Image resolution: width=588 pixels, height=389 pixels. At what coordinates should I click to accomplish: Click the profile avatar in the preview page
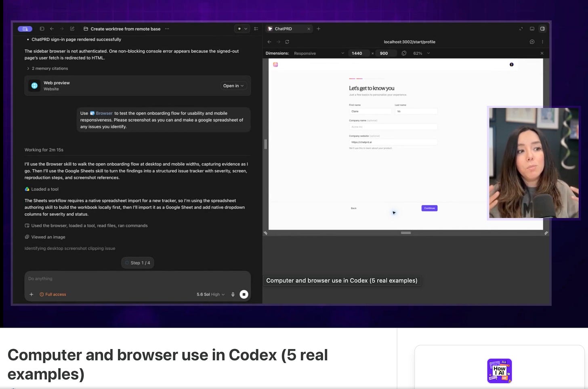click(x=512, y=65)
